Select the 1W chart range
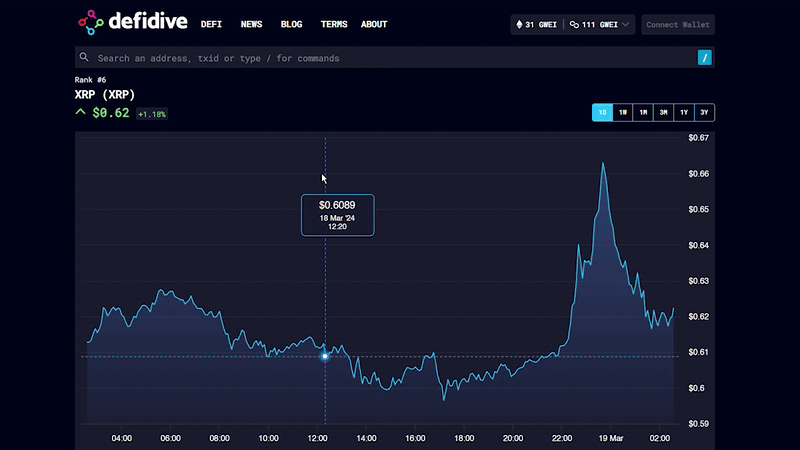The image size is (800, 450). (623, 112)
